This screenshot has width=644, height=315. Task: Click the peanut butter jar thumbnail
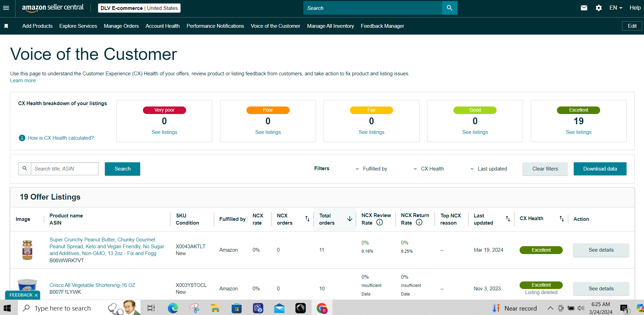point(27,250)
